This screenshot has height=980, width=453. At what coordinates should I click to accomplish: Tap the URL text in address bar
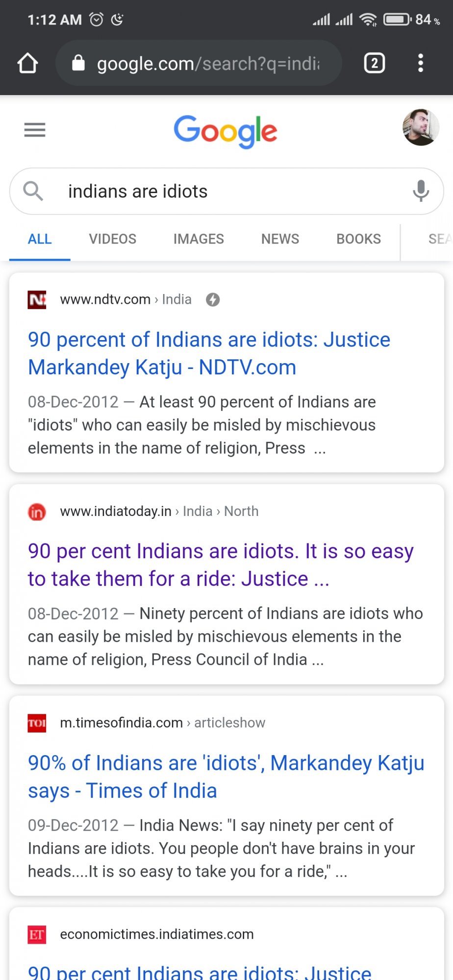click(x=208, y=64)
